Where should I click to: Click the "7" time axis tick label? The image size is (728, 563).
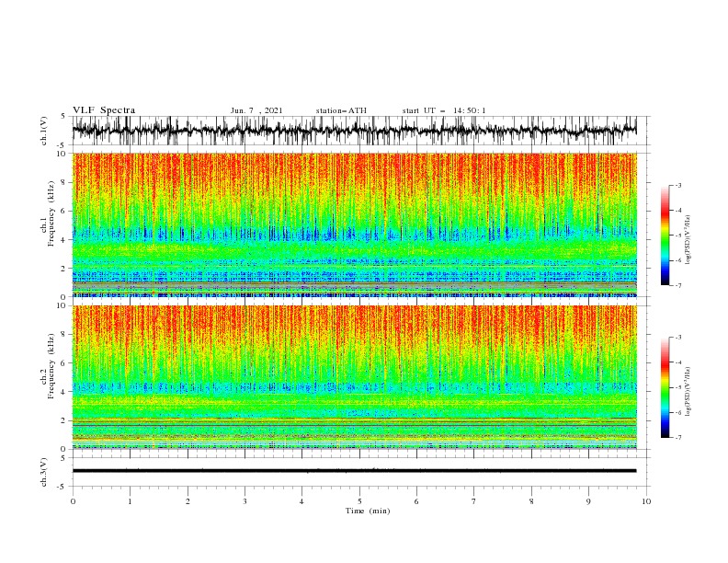(x=474, y=501)
